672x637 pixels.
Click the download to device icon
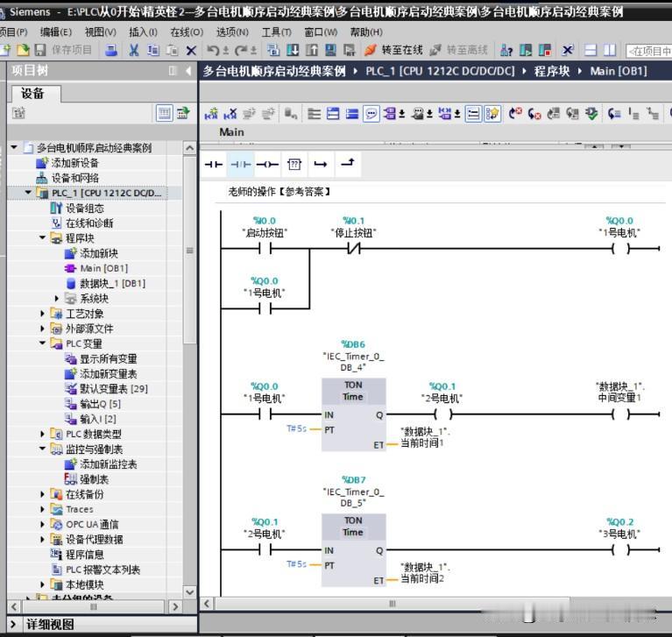point(293,50)
